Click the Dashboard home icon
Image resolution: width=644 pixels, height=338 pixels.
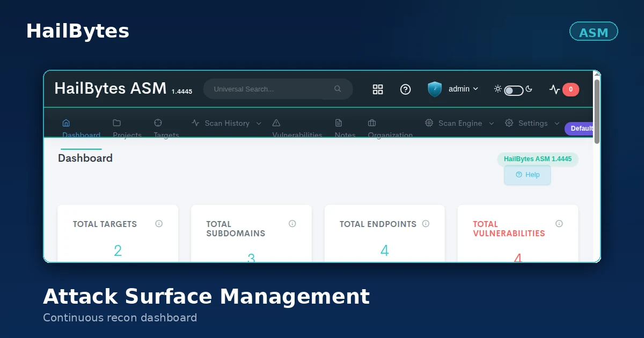pyautogui.click(x=66, y=123)
